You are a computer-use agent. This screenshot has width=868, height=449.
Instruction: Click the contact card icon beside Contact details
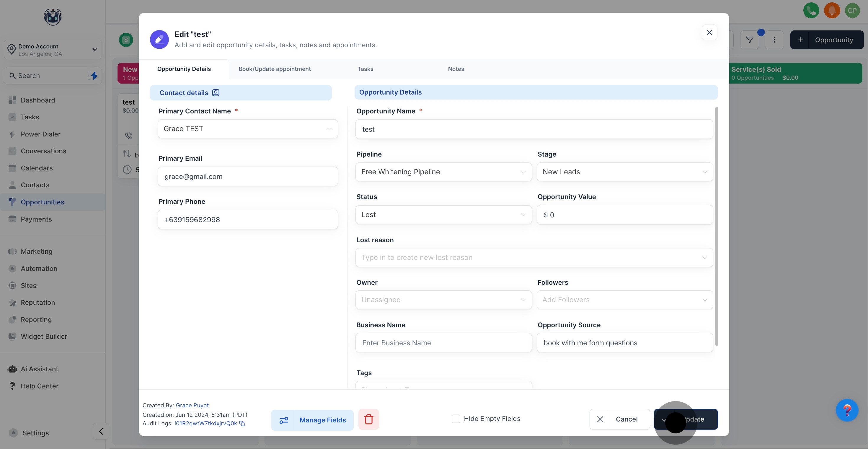tap(216, 93)
